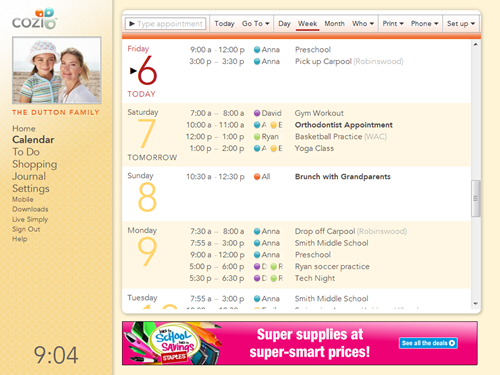Open the Go To dropdown
Image resolution: width=500 pixels, height=375 pixels.
[x=256, y=24]
